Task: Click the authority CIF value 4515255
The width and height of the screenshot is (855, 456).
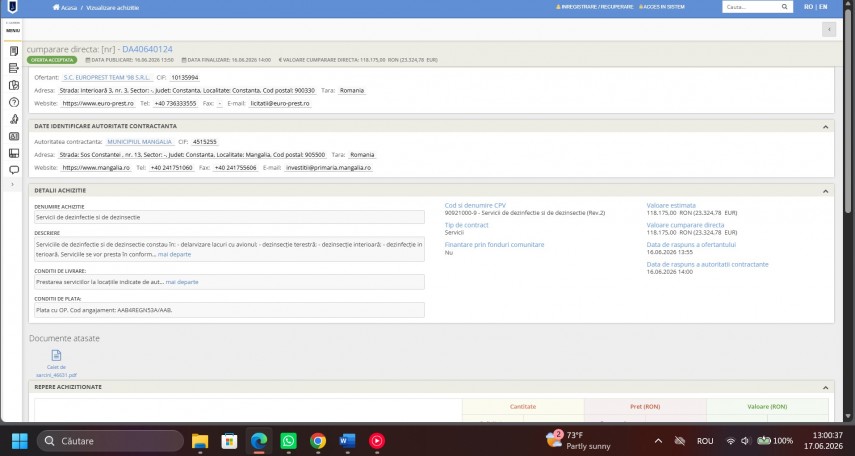Action: tap(204, 142)
